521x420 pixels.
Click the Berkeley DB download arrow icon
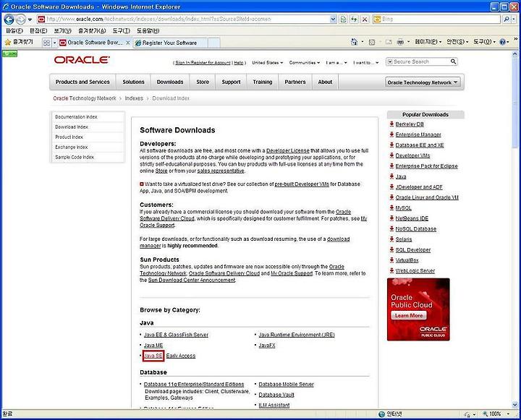point(391,124)
